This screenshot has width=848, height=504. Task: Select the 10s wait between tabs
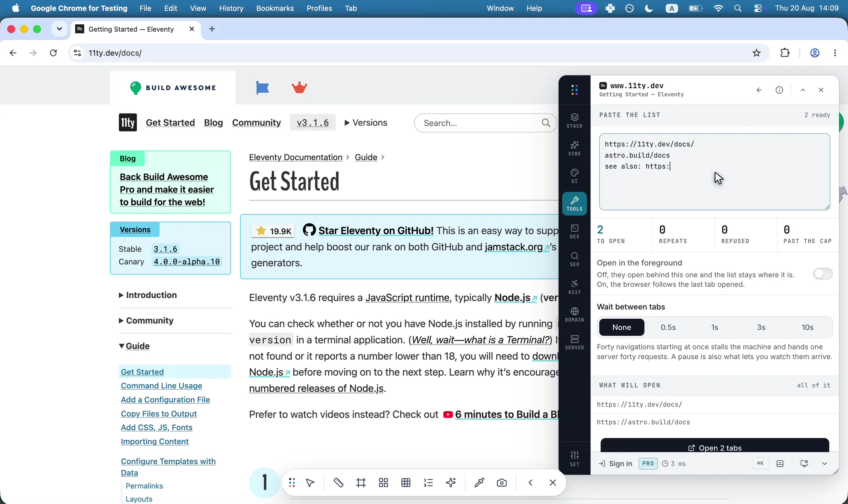[807, 327]
